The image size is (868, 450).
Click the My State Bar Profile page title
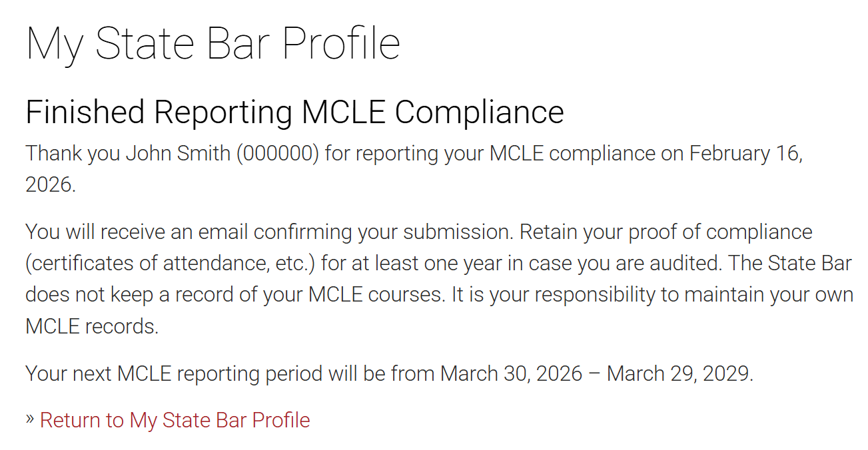(213, 44)
